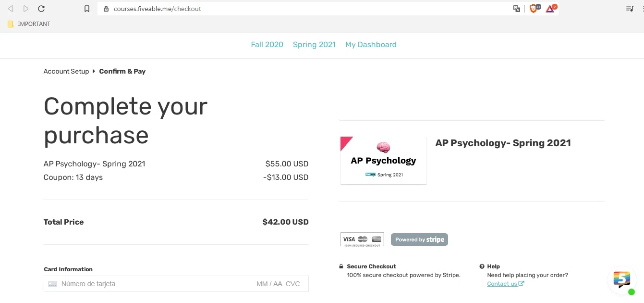This screenshot has width=644, height=303.
Task: Open the IMPORTANT bookmarks folder
Action: click(29, 24)
